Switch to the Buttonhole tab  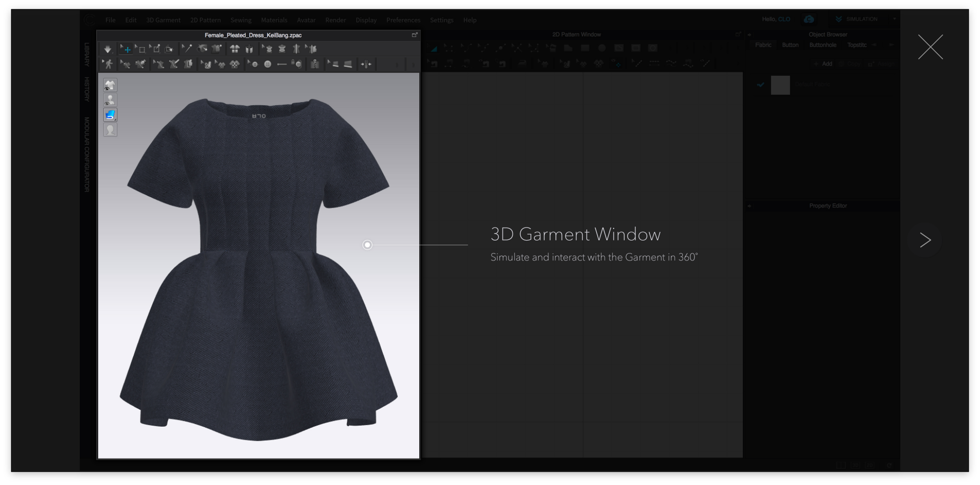[x=822, y=45]
